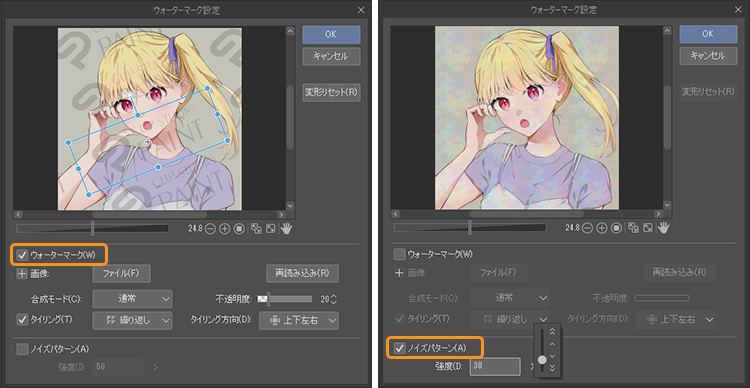750x388 pixels.
Task: Click OK in right dialog
Action: click(708, 34)
